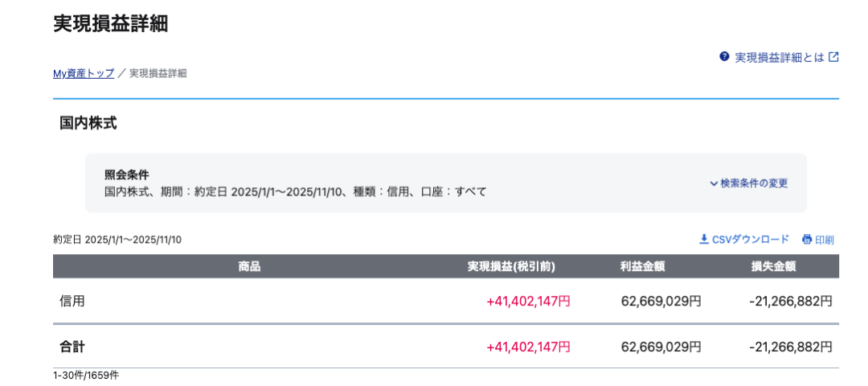Open the 実現損益詳細とは help link text

(x=780, y=57)
